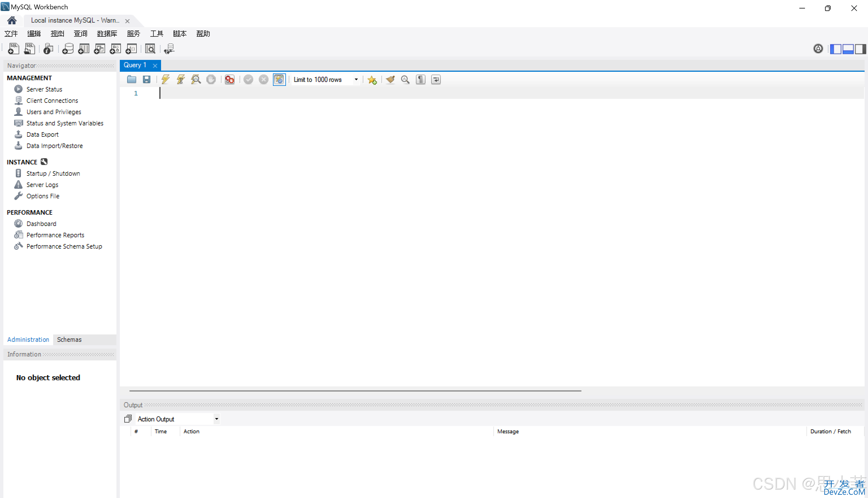This screenshot has height=498, width=868.
Task: Open the performance Dashboard
Action: [42, 224]
